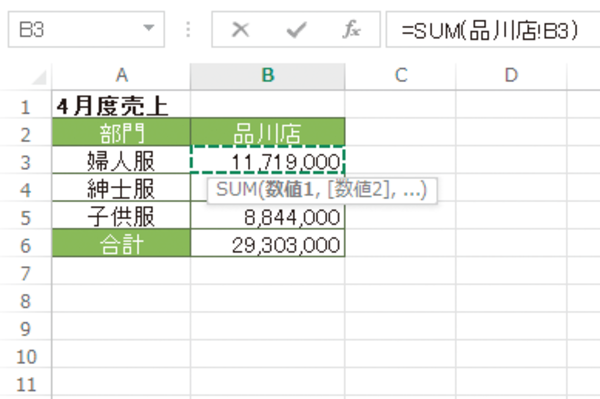Click the total cell 29,303,000
600x399 pixels.
[267, 244]
